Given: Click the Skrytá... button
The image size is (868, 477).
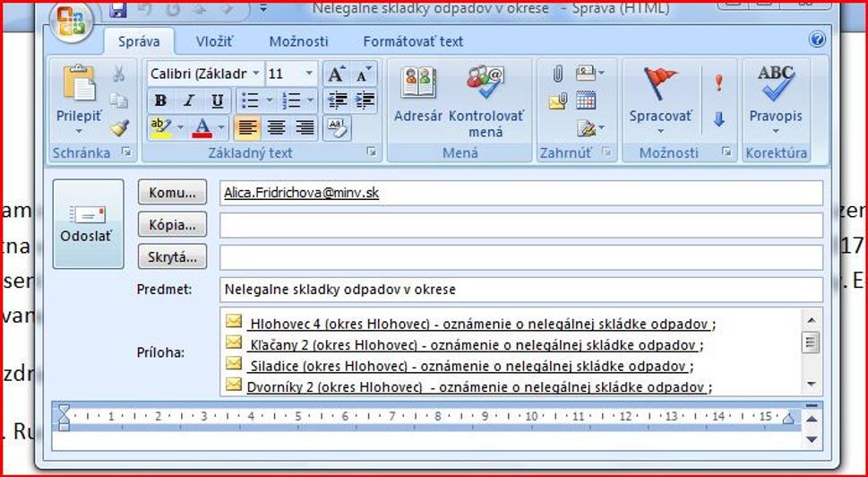Looking at the screenshot, I should [172, 256].
